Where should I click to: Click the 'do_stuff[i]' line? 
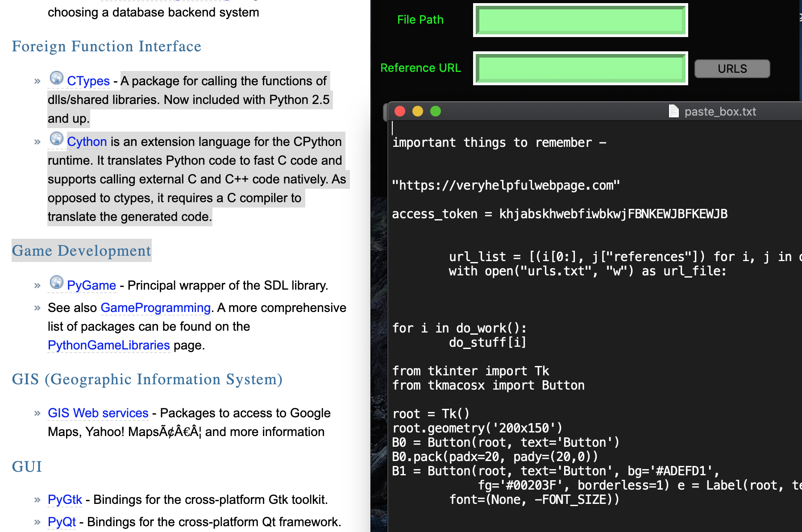[x=488, y=343]
